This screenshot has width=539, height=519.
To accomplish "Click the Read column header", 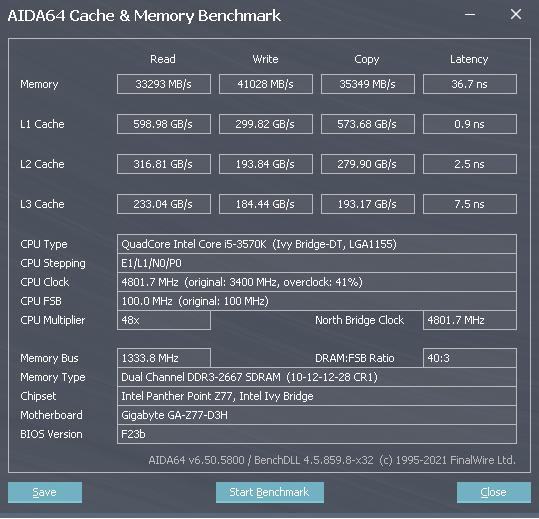I will 163,59.
